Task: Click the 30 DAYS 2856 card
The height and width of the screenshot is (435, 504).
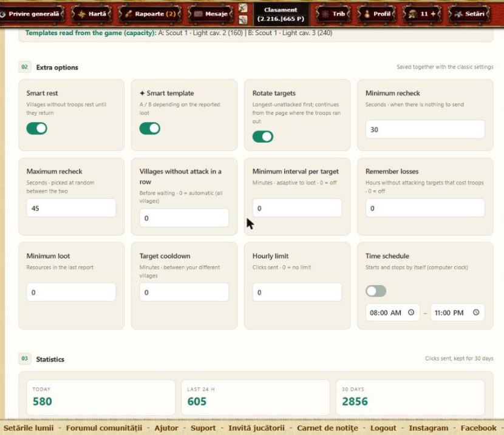Action: coord(410,397)
